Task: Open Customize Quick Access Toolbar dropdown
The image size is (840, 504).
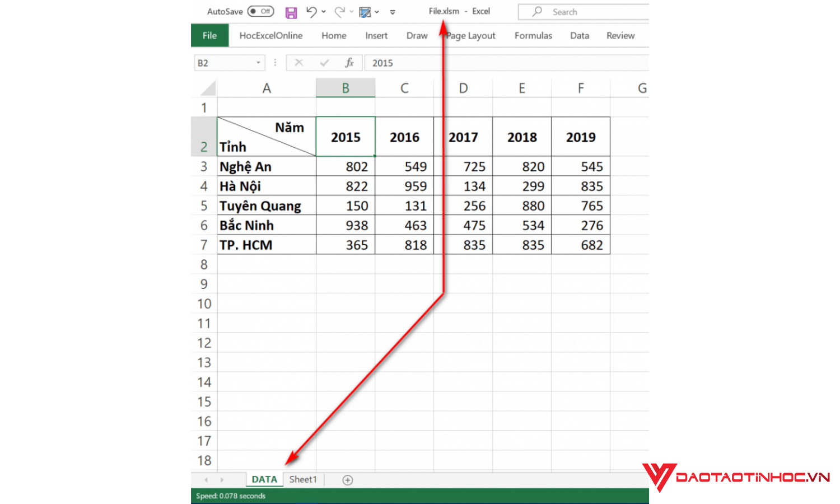Action: 393,12
